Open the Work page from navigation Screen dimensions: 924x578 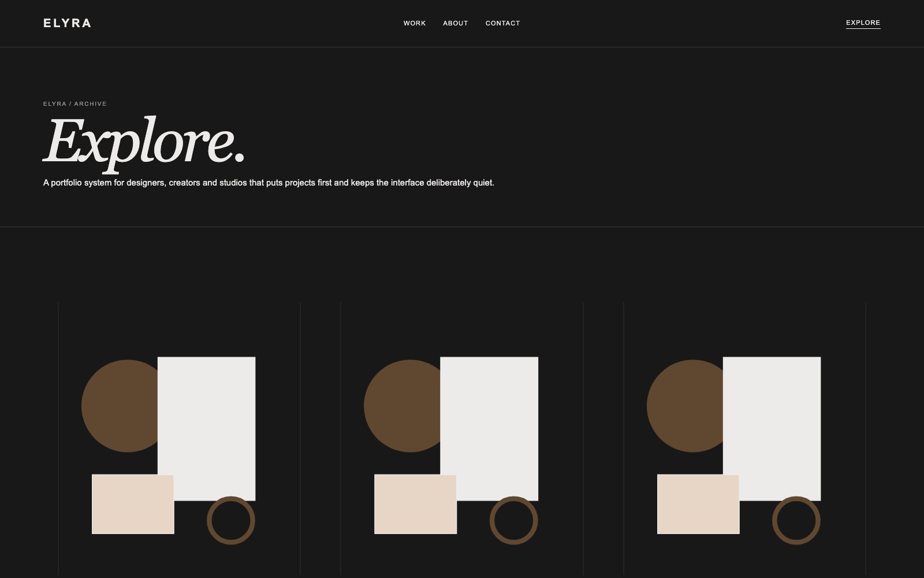tap(415, 23)
